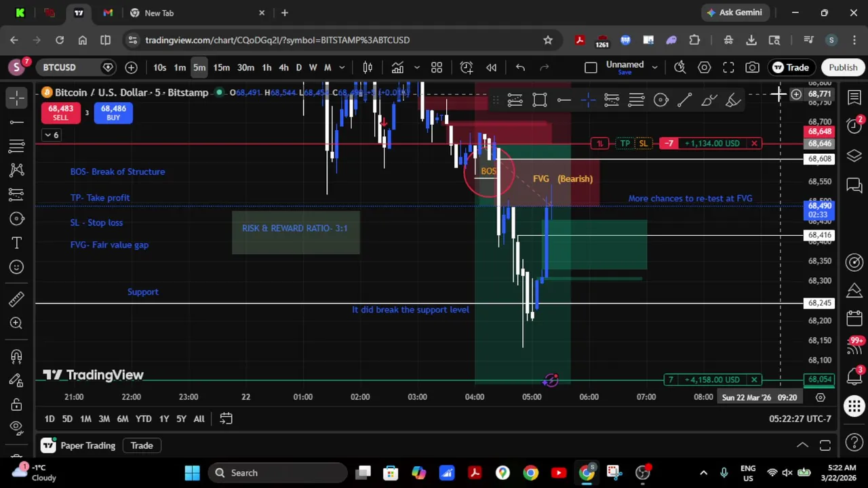Image resolution: width=868 pixels, height=488 pixels.
Task: Lock all drawing tools
Action: (x=17, y=405)
